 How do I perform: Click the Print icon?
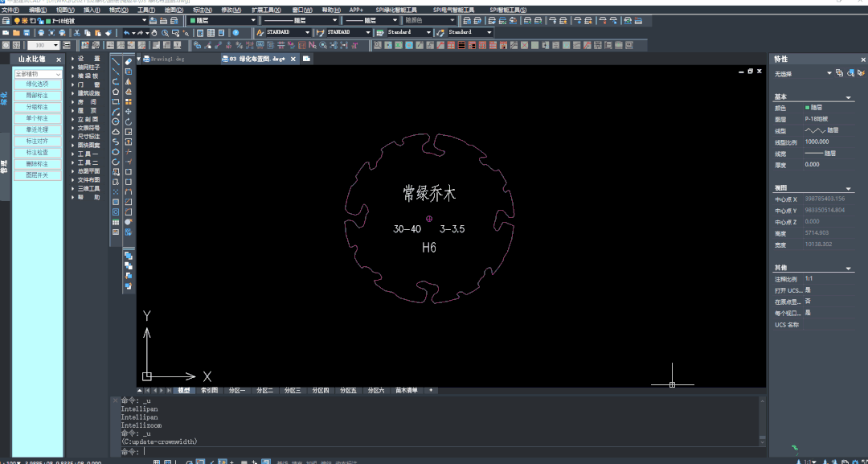click(41, 33)
